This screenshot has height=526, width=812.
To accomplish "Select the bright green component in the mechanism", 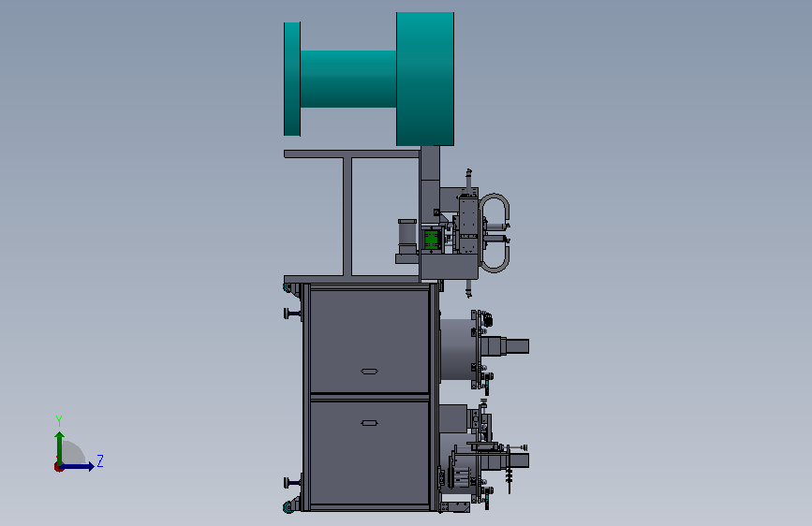I will click(x=431, y=240).
